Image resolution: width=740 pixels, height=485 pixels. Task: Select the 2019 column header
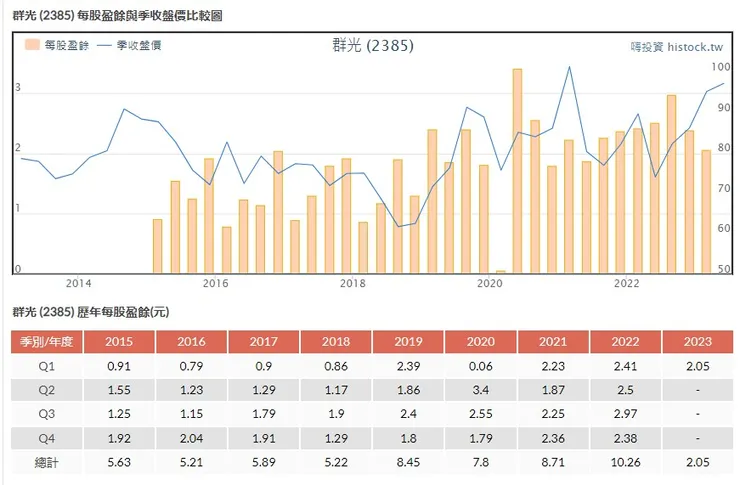[408, 342]
